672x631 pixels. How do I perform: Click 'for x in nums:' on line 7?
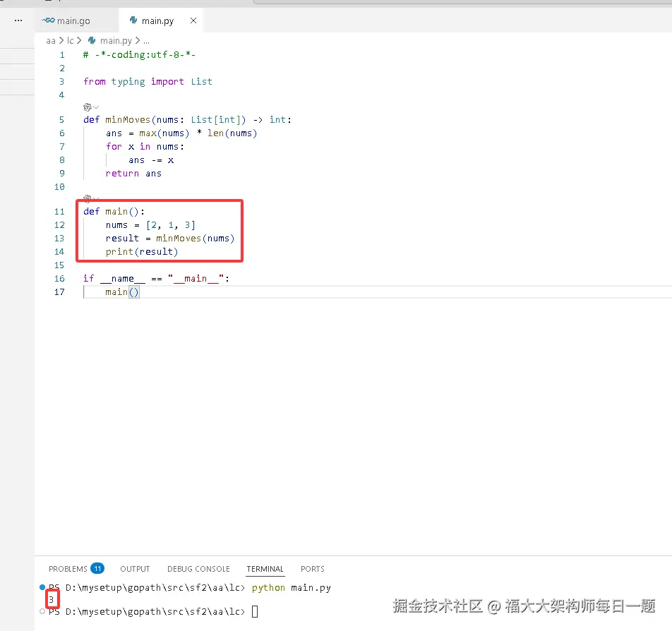145,147
